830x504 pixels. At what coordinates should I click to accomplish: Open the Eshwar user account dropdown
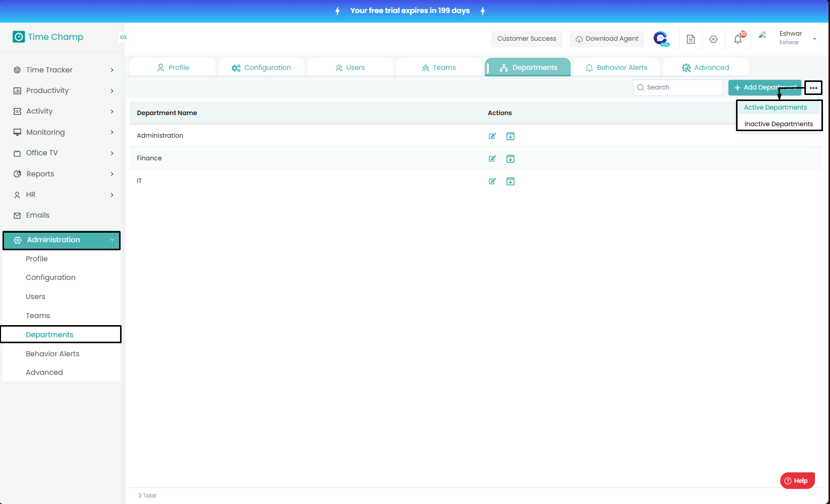pos(790,38)
